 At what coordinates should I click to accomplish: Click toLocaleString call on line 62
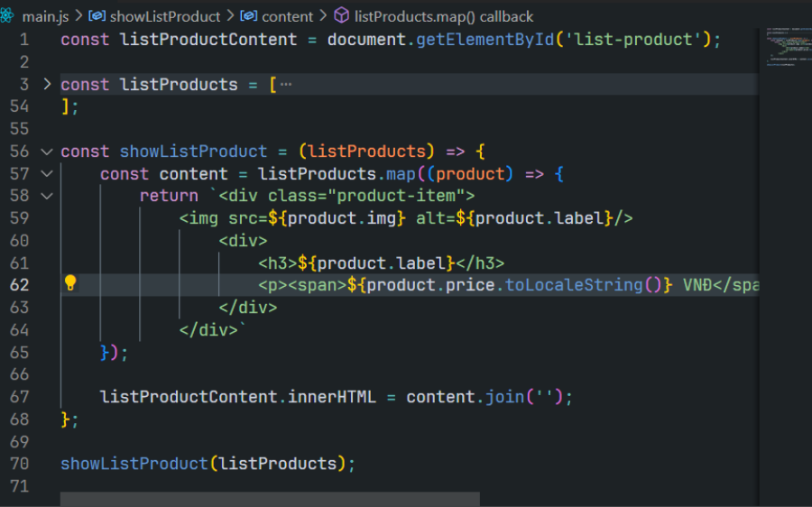pos(574,285)
